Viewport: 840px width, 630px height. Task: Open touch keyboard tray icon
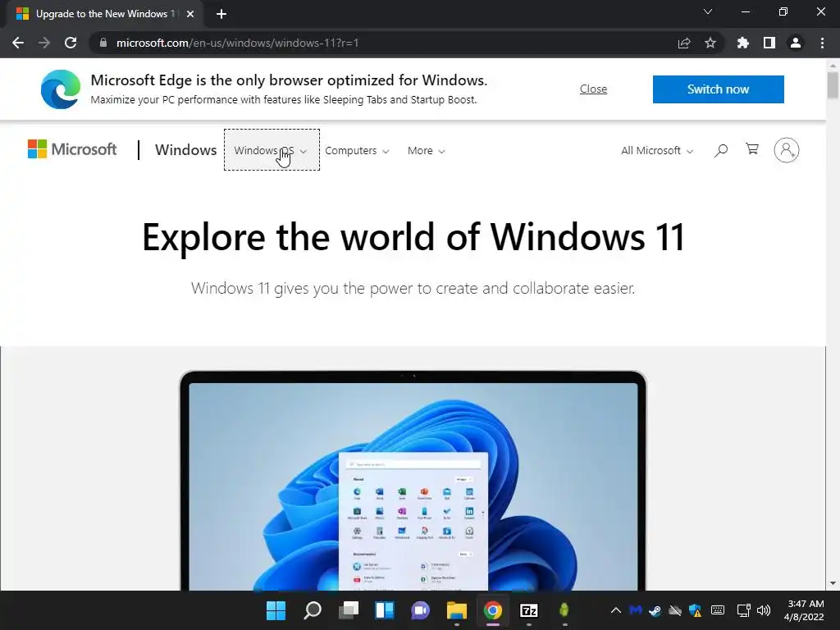point(718,610)
